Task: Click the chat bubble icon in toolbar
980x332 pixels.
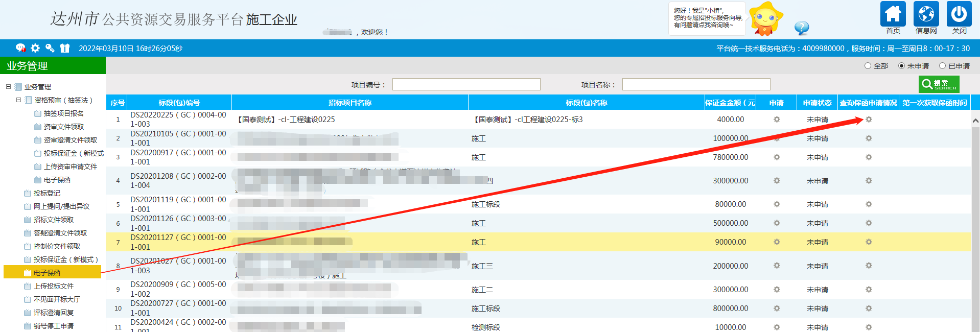Action: pyautogui.click(x=20, y=48)
